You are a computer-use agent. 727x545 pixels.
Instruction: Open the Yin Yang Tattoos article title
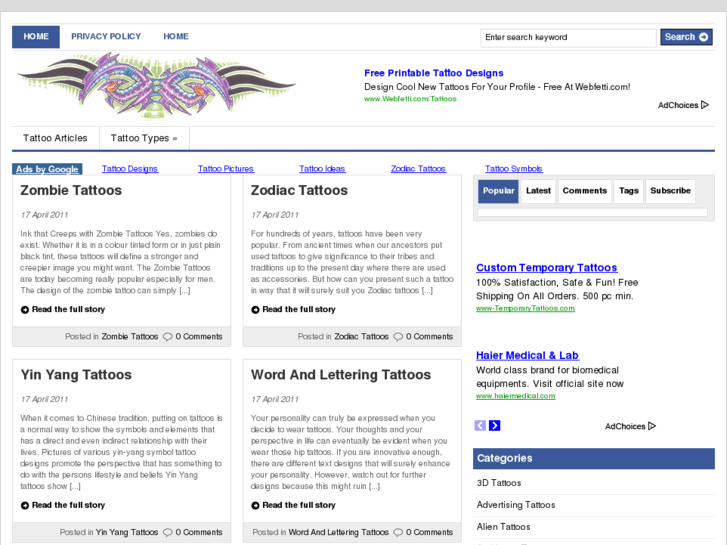pyautogui.click(x=76, y=375)
